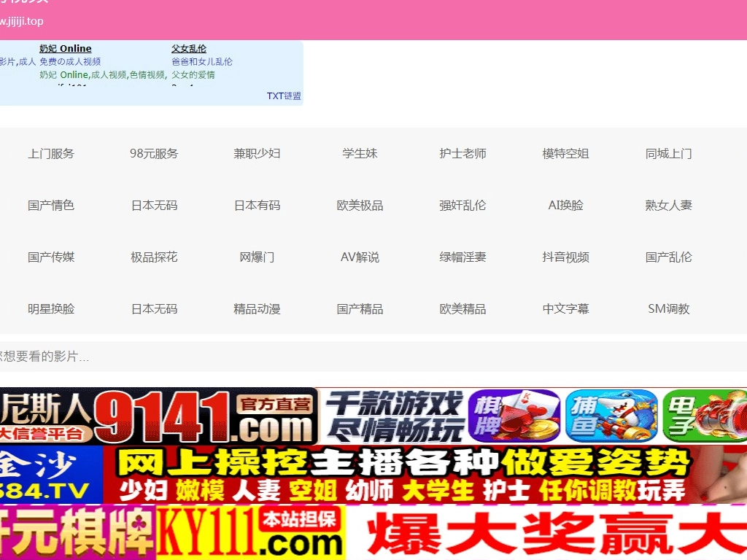This screenshot has height=560, width=747.
Task: Open the TXT链盟 link
Action: (283, 96)
